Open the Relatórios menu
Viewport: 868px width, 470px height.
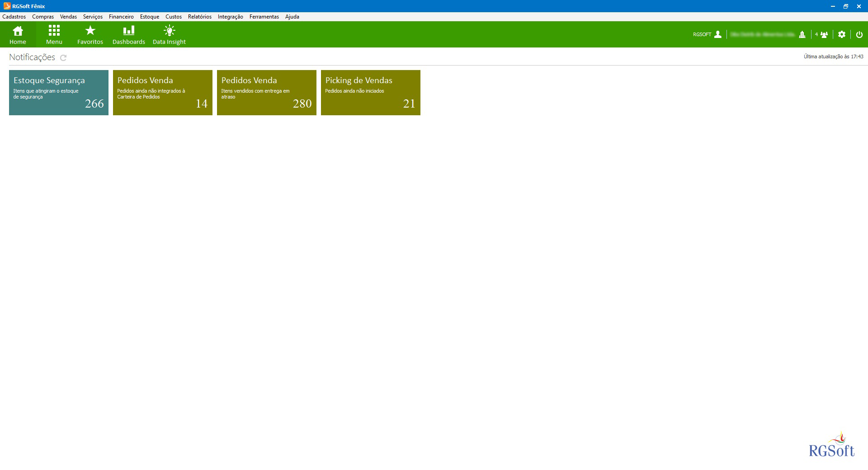pos(200,17)
